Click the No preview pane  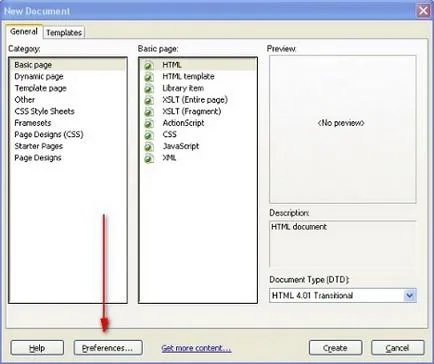[343, 129]
